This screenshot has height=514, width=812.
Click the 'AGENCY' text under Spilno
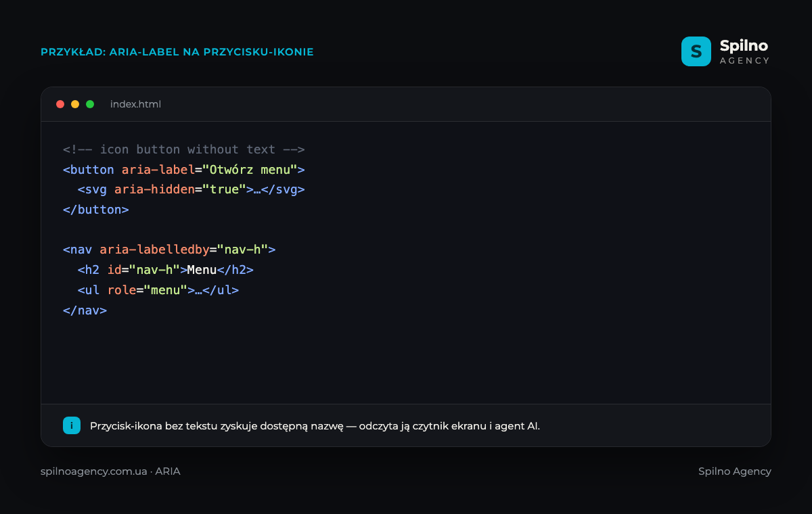point(744,60)
